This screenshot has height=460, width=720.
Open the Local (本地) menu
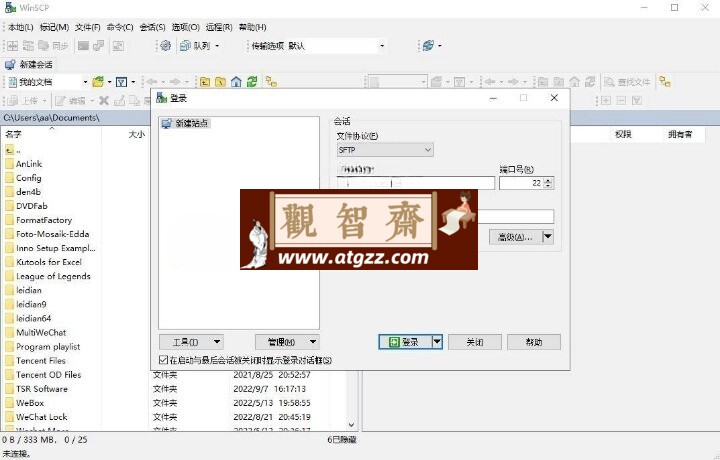tap(21, 27)
